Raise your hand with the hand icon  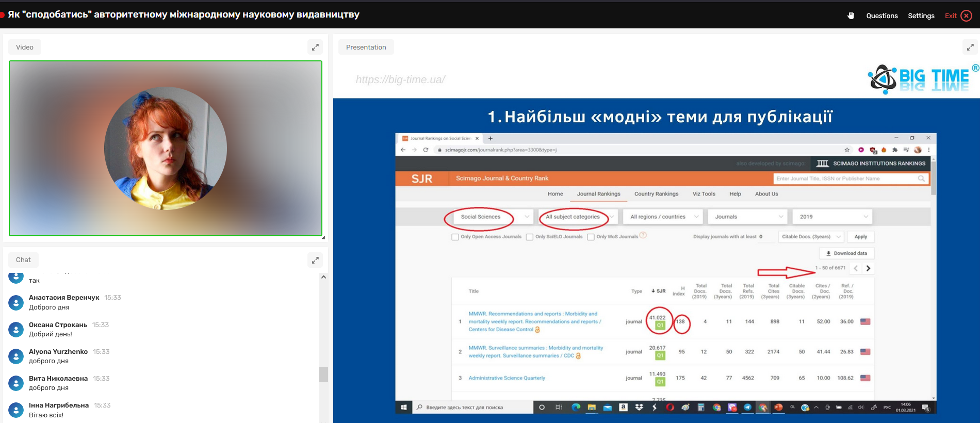[x=851, y=15]
